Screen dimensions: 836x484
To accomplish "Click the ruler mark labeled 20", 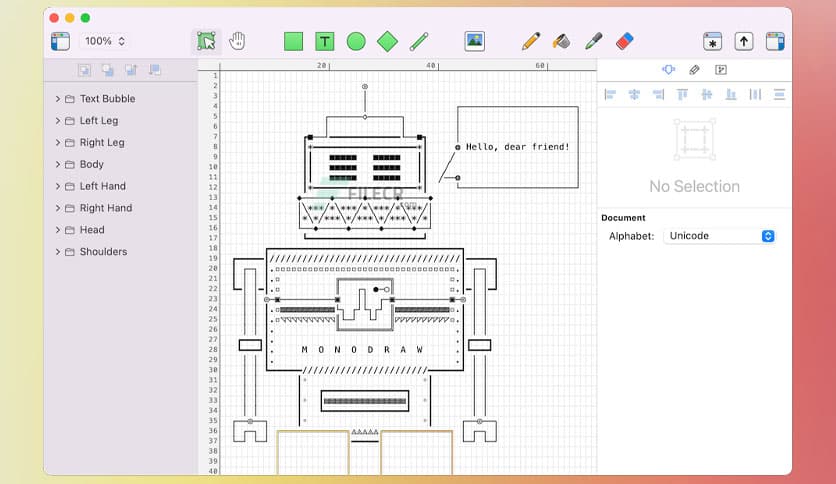I will [321, 65].
